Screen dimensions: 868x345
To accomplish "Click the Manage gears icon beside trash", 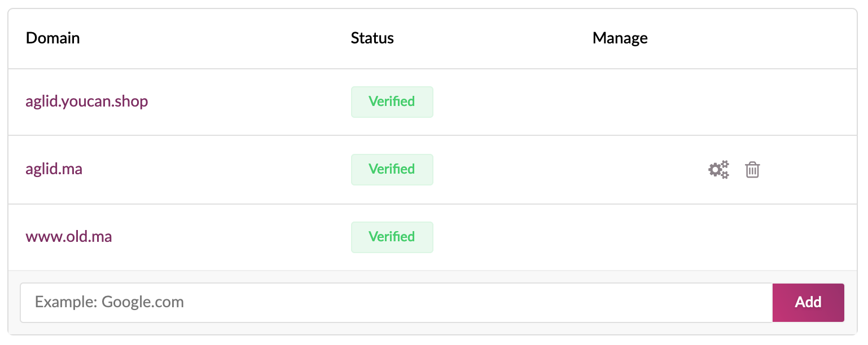I will [718, 169].
